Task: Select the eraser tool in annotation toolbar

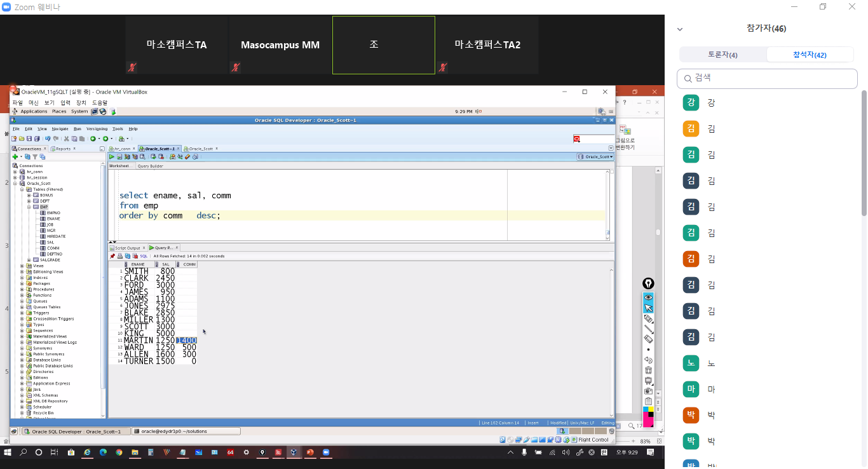Action: pos(648,339)
